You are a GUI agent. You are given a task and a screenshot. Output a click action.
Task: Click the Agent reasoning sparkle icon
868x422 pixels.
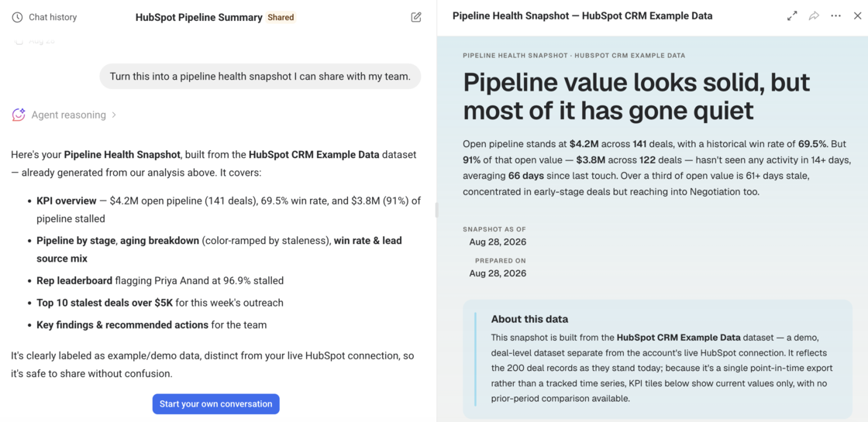[19, 115]
